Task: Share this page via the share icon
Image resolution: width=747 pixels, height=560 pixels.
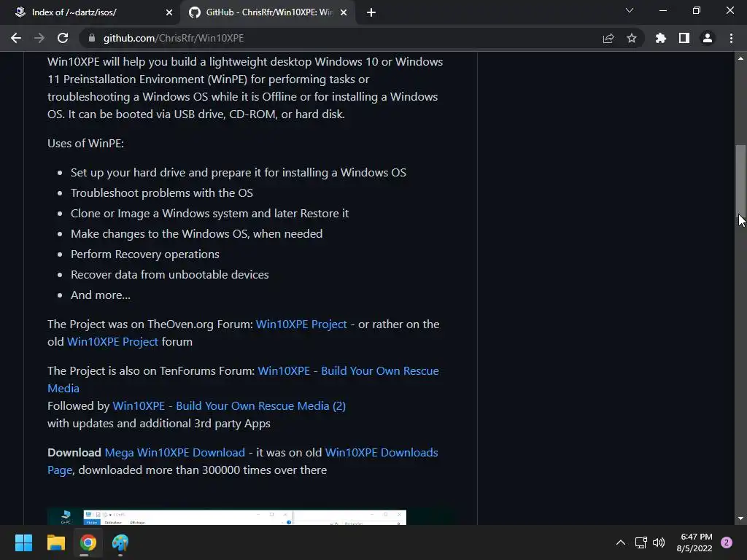Action: tap(608, 38)
